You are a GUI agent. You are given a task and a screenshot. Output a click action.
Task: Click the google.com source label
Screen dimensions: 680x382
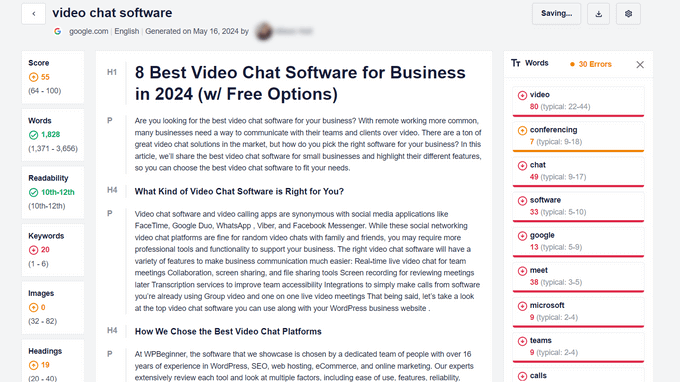tap(88, 31)
